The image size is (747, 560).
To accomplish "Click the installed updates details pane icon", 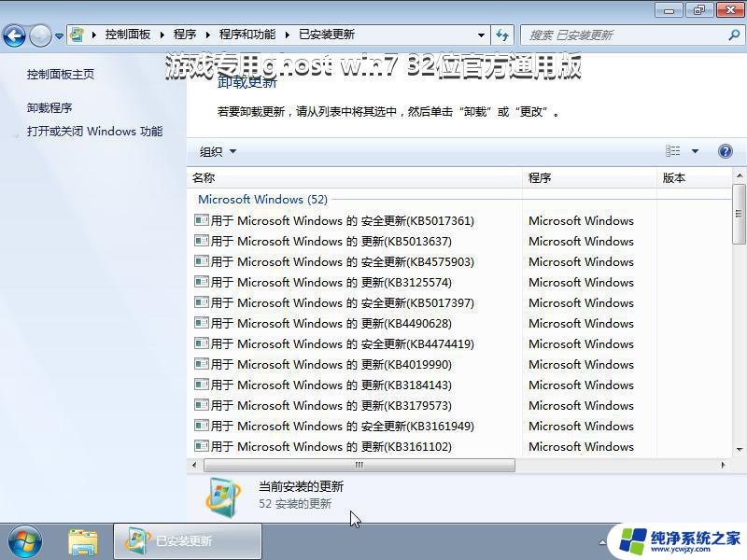I will (x=223, y=497).
